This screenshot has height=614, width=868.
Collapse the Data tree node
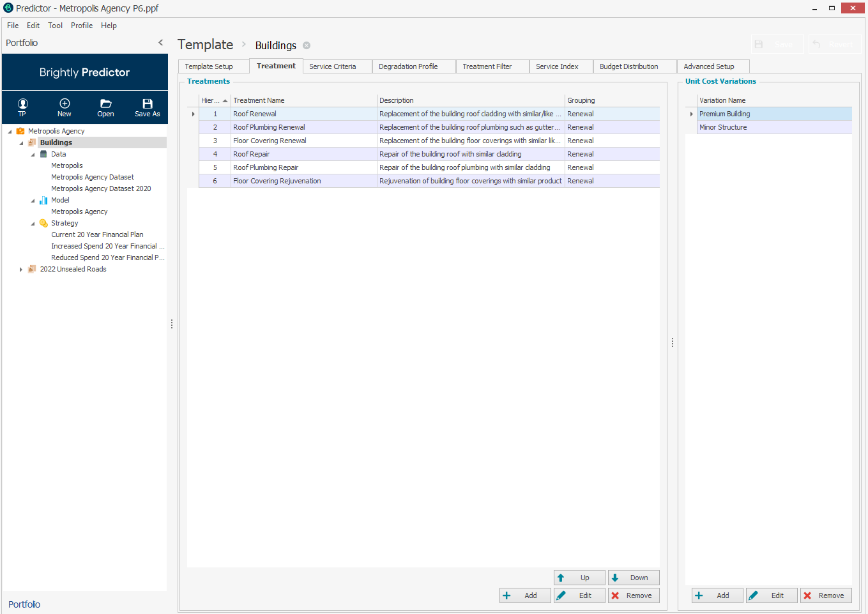click(x=33, y=155)
